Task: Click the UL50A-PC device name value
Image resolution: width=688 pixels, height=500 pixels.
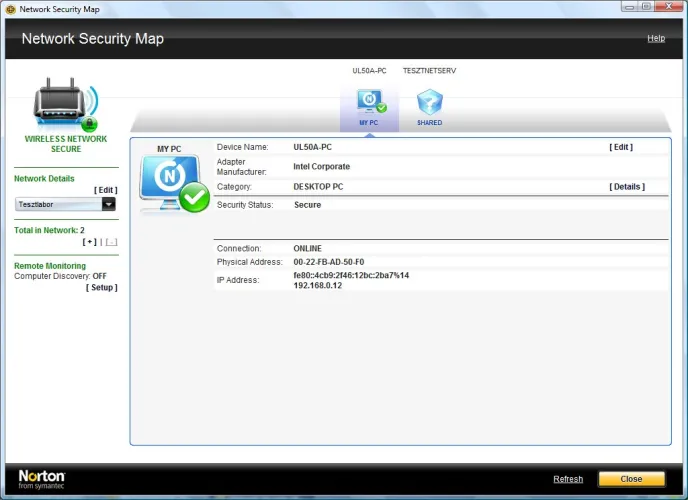Action: pyautogui.click(x=312, y=147)
